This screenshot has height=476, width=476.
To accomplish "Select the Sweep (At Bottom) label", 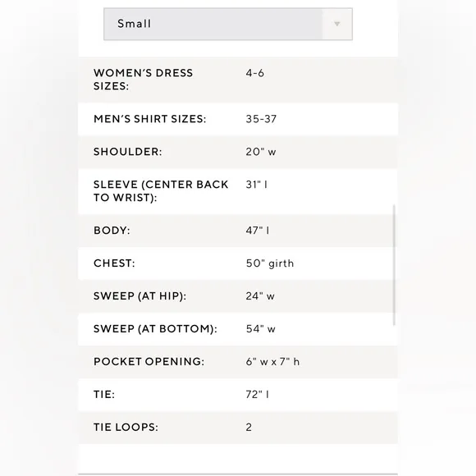I will pyautogui.click(x=155, y=329).
